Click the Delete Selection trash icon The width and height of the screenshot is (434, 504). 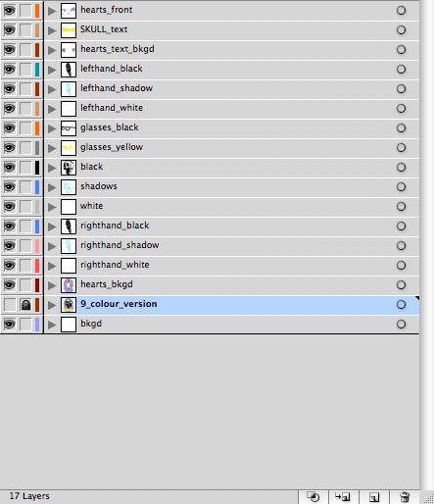coord(405,497)
